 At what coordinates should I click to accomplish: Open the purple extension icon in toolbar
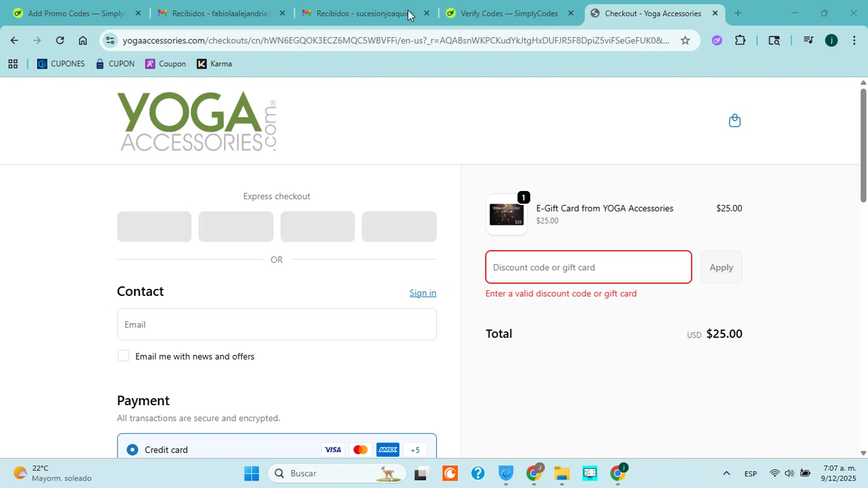[x=717, y=41]
